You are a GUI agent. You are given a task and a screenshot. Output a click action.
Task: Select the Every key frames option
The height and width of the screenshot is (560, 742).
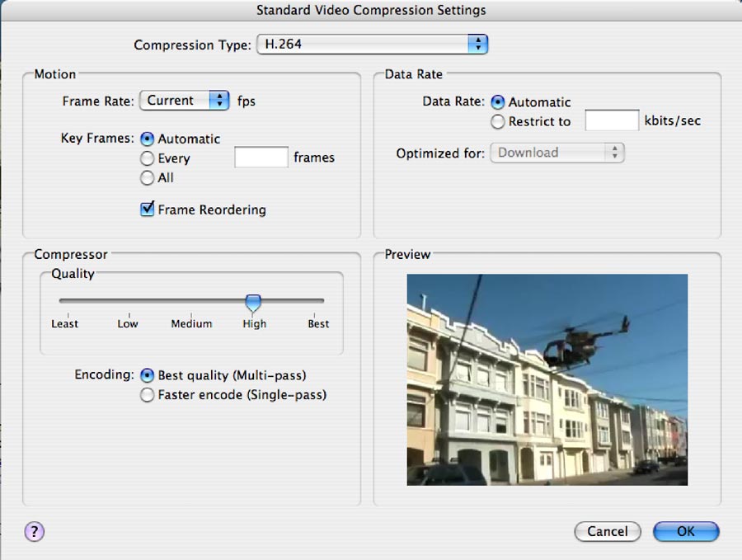click(x=148, y=158)
